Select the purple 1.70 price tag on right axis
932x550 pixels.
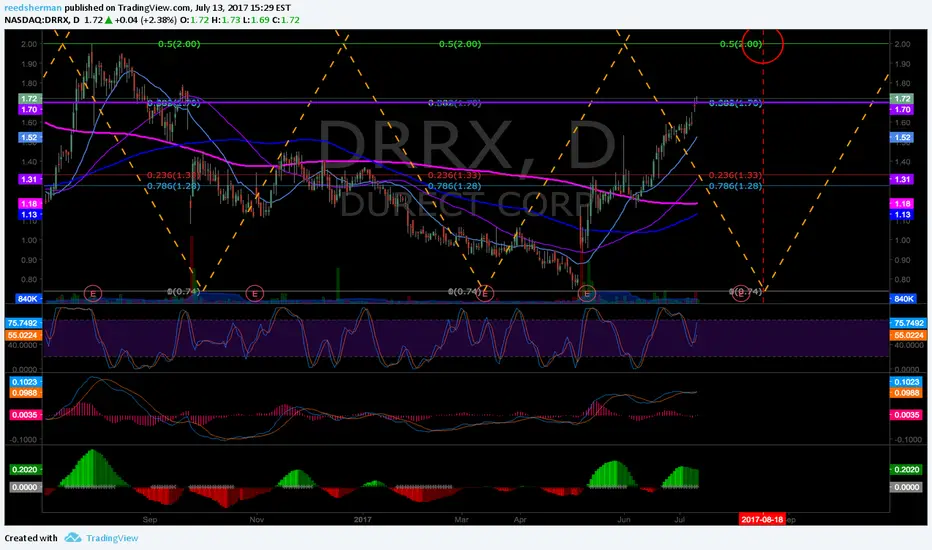[902, 109]
